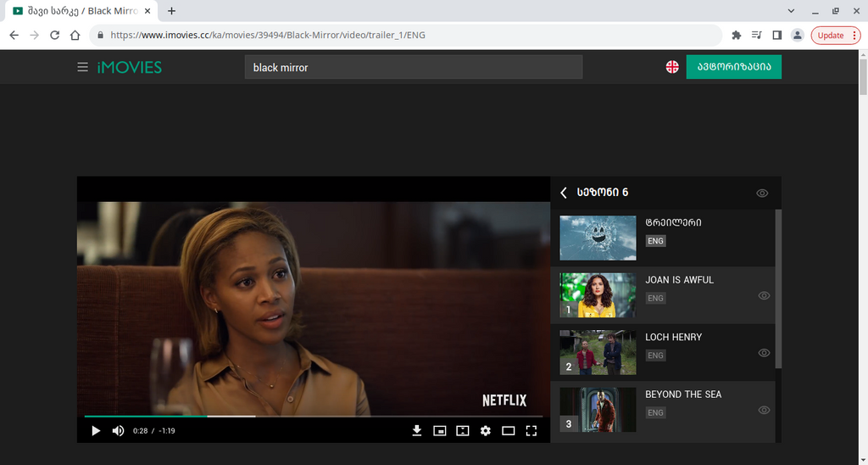
Task: Toggle watched eye for Joan Is Awful
Action: point(764,295)
